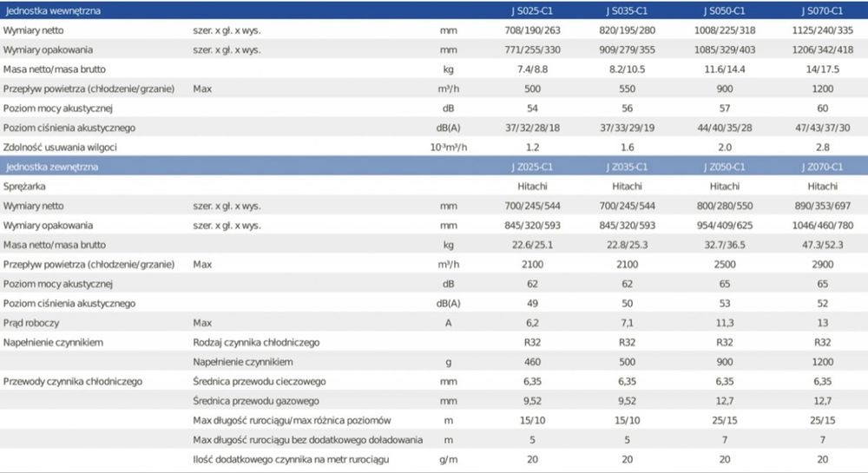This screenshot has width=868, height=473.
Task: Click outdoor mass value '32.7/36.5'
Action: click(724, 245)
